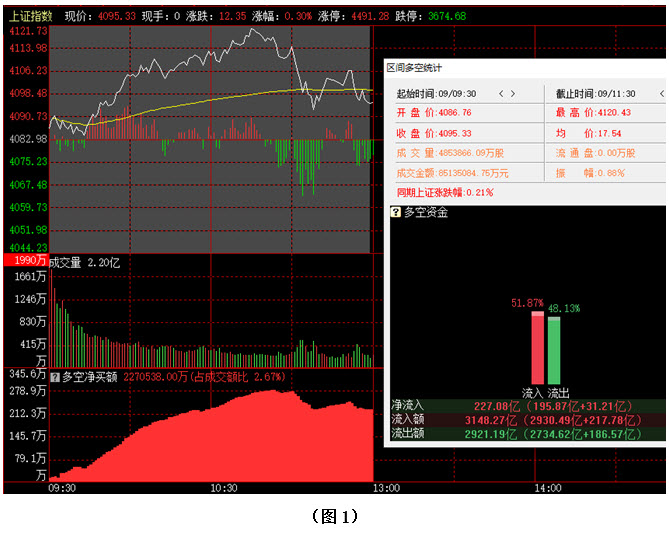Screen dimensions: 669x534
Task: Click the 净流入 net inflow row
Action: pyautogui.click(x=527, y=406)
